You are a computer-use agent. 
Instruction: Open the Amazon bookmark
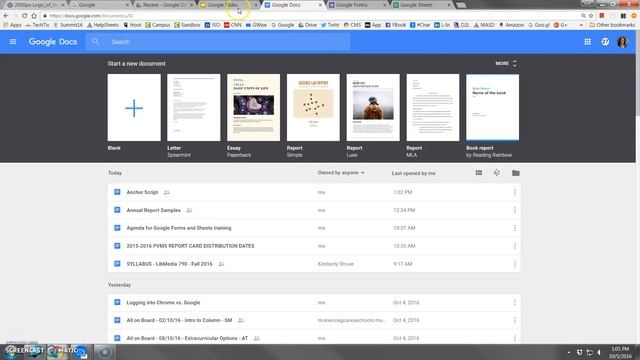[511, 25]
